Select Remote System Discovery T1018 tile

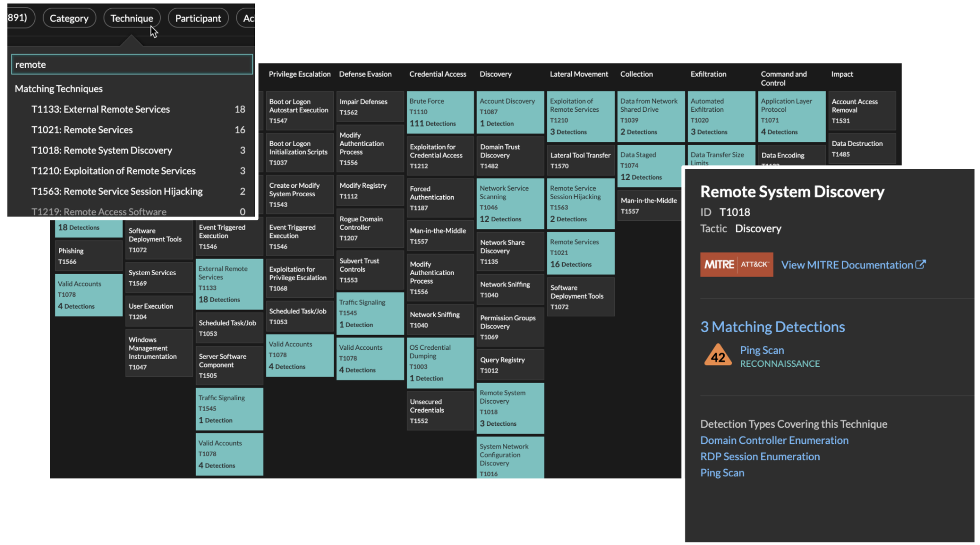510,408
